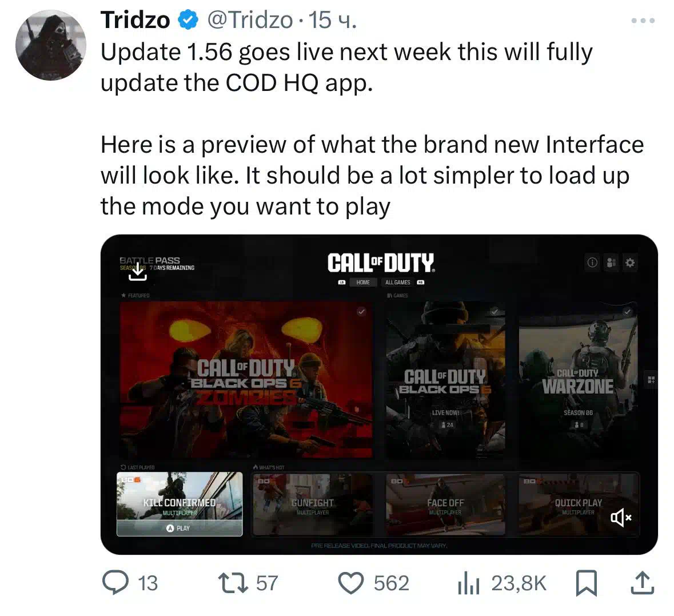View post analytics bar-chart icon
Image resolution: width=674 pixels, height=616 pixels.
[x=469, y=583]
